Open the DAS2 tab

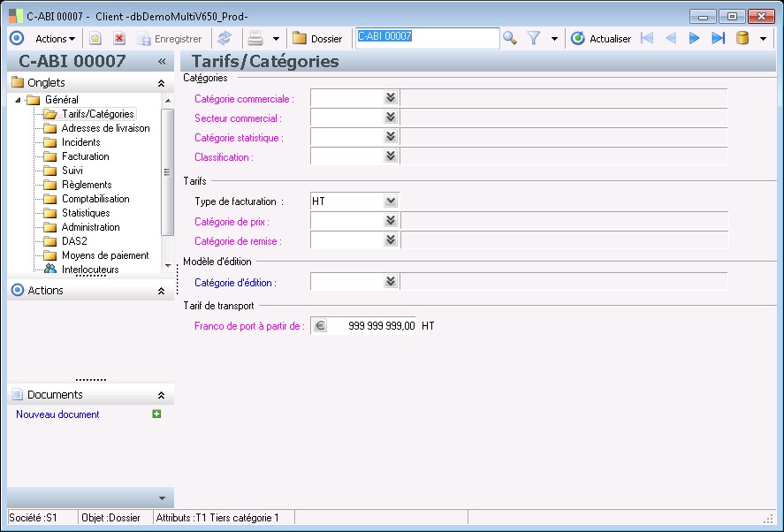click(74, 241)
